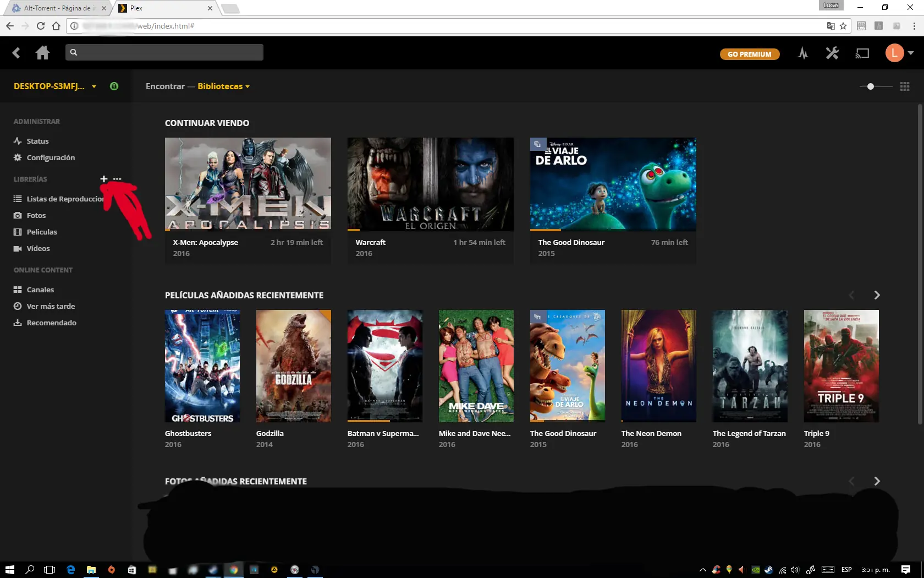Click the translate page icon
The image size is (924, 578).
831,26
